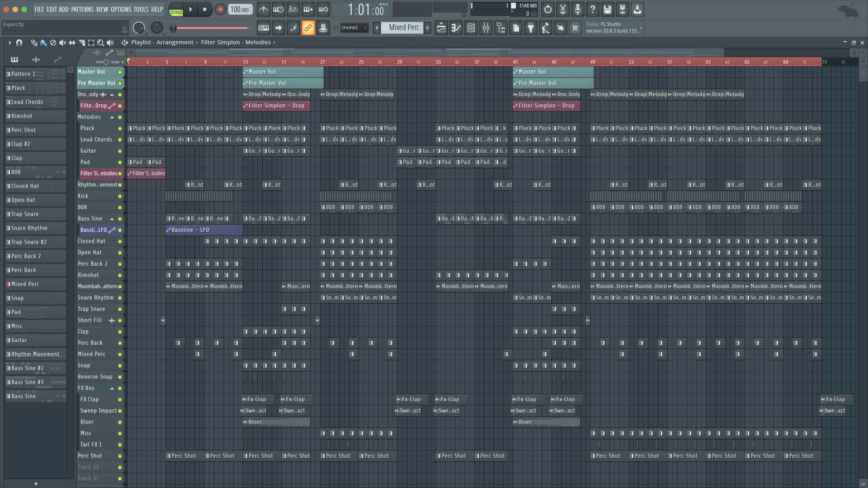Mute the Kick track

[120, 196]
